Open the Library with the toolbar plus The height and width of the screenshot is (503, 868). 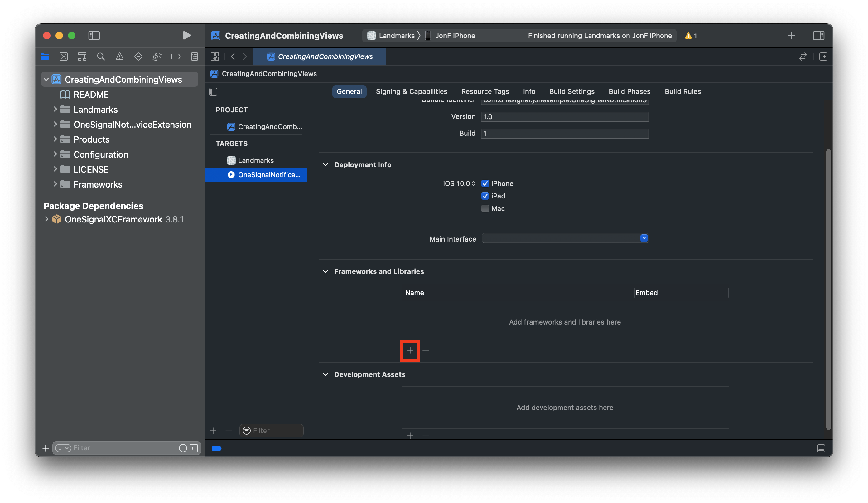(x=791, y=36)
